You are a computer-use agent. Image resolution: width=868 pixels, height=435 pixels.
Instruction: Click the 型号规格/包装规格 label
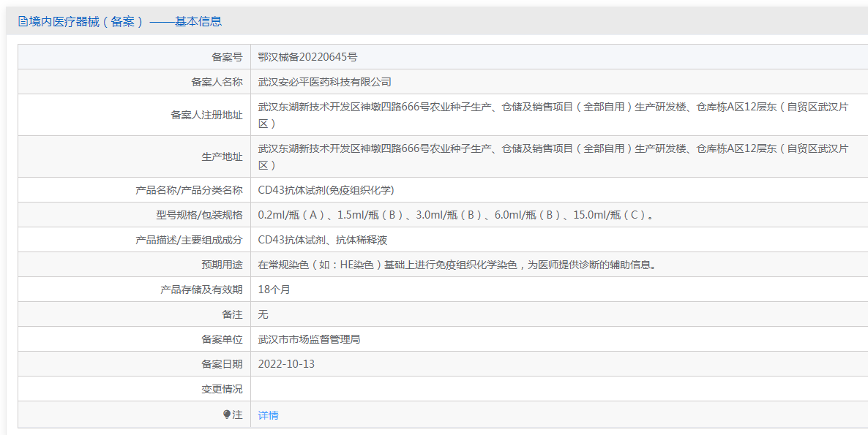200,215
